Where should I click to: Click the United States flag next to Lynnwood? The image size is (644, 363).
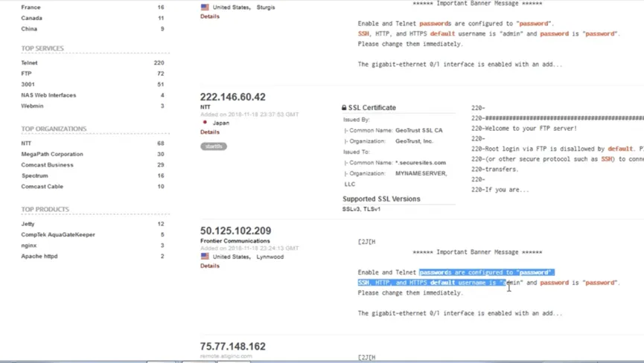205,257
